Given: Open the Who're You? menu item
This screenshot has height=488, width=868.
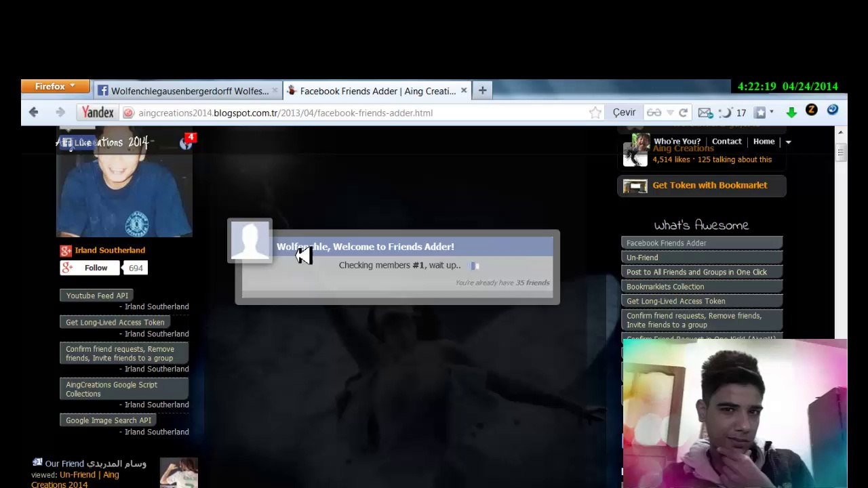Looking at the screenshot, I should (x=677, y=142).
